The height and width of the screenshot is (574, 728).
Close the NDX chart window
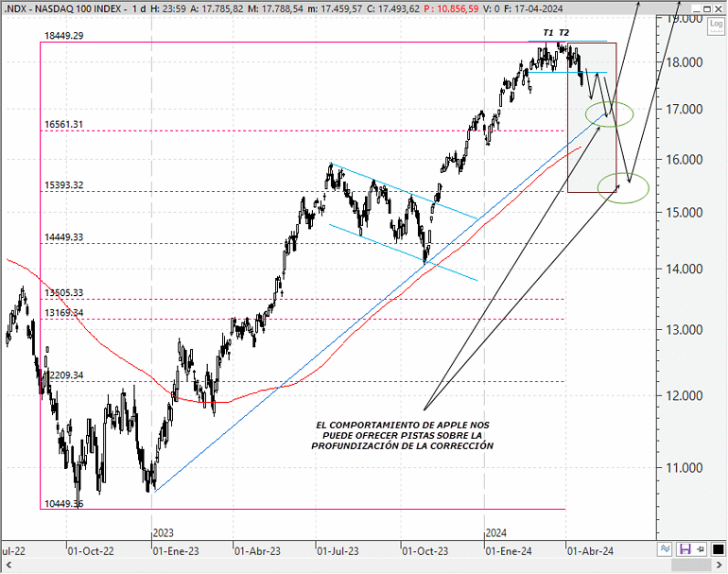click(x=719, y=9)
